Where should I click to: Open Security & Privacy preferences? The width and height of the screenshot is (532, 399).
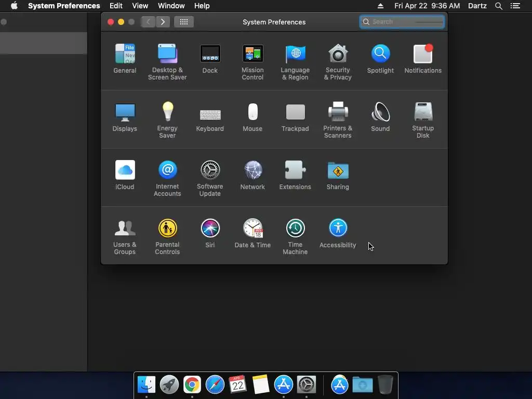[338, 62]
